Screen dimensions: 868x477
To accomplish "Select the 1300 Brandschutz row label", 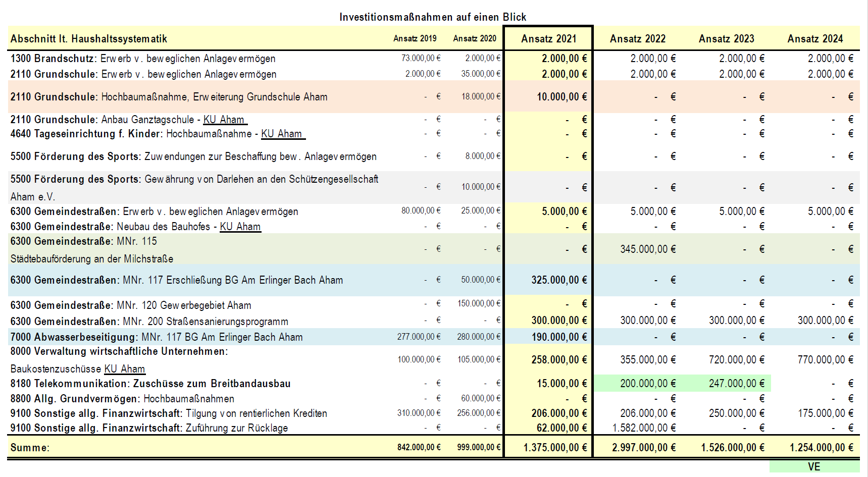I will (143, 59).
